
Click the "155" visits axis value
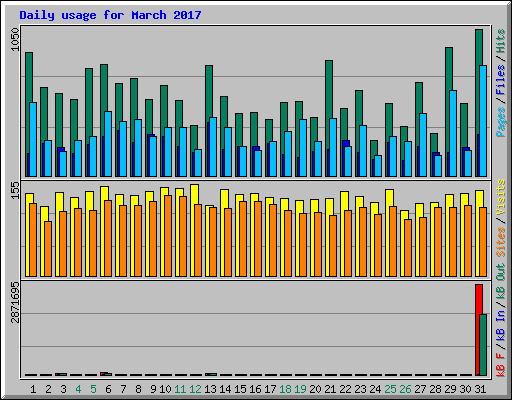(x=15, y=191)
